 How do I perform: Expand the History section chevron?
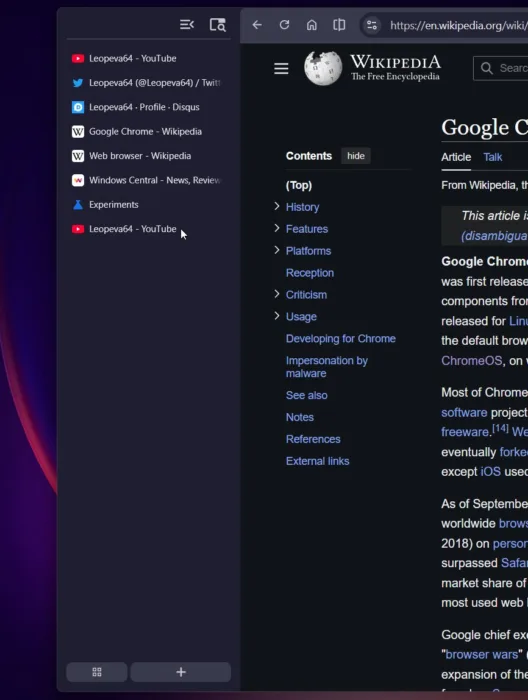[277, 206]
